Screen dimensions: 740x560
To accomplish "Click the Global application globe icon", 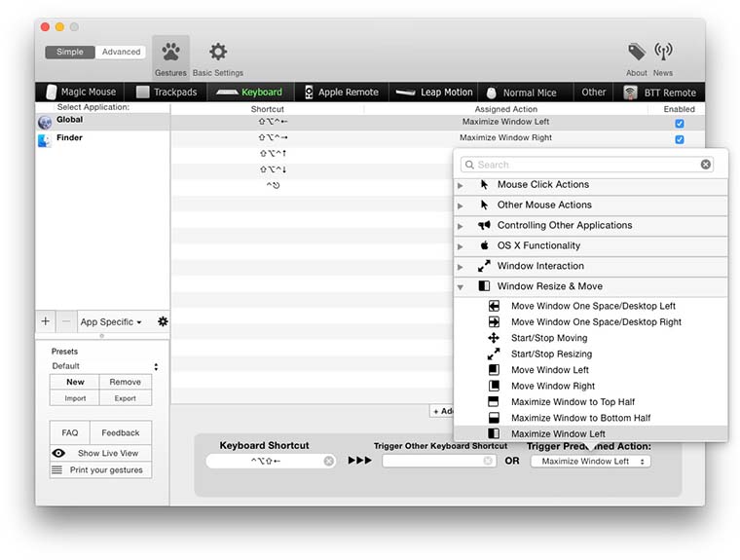I will [45, 123].
